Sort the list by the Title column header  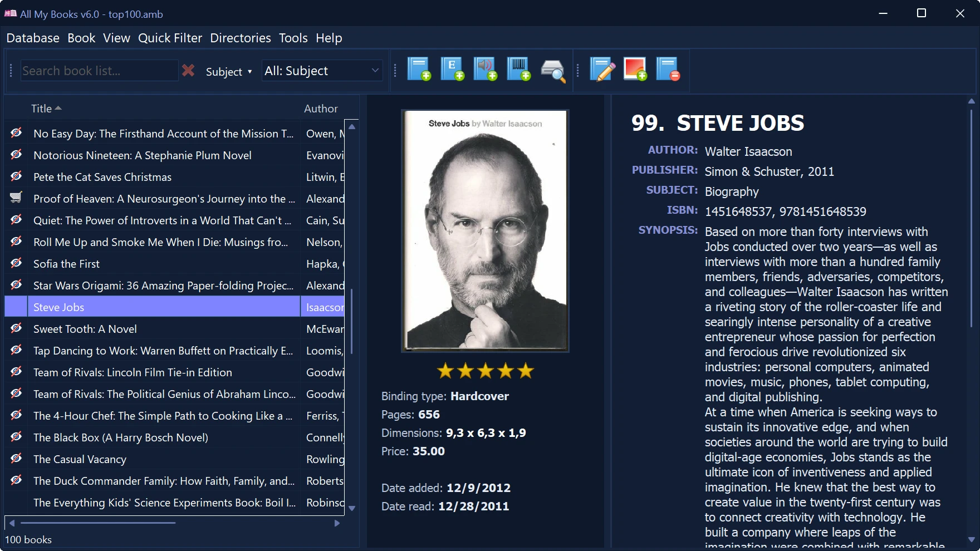(x=46, y=109)
